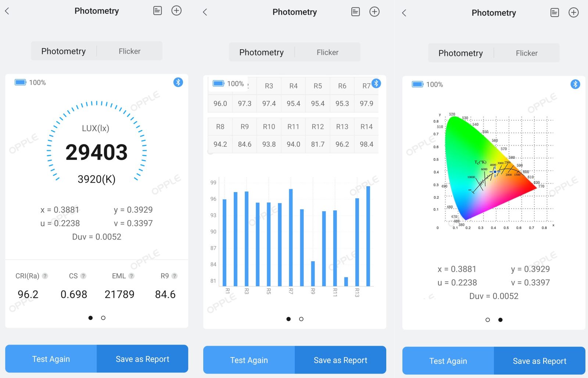Open the R9 help question mark
Viewport: 588px width, 378px height.
pos(174,276)
